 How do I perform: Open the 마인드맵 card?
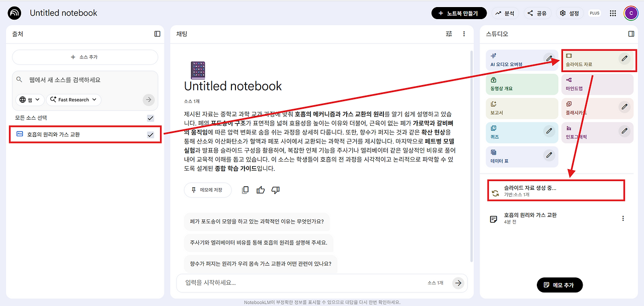[x=598, y=85]
